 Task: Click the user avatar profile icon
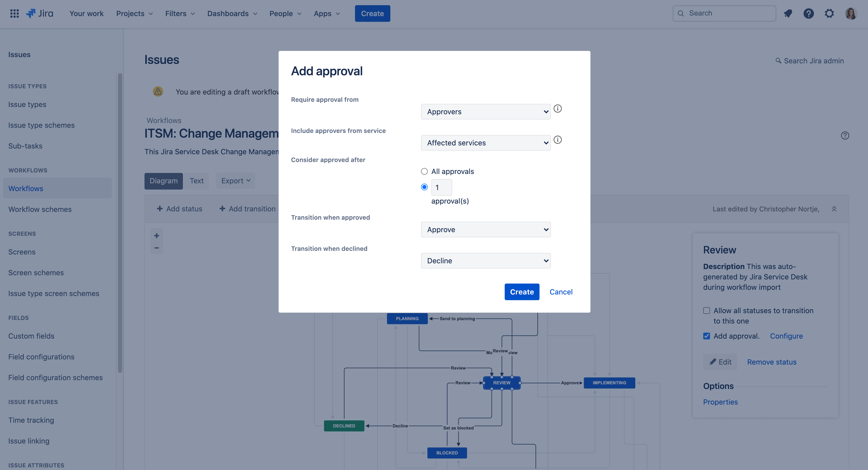pyautogui.click(x=851, y=13)
